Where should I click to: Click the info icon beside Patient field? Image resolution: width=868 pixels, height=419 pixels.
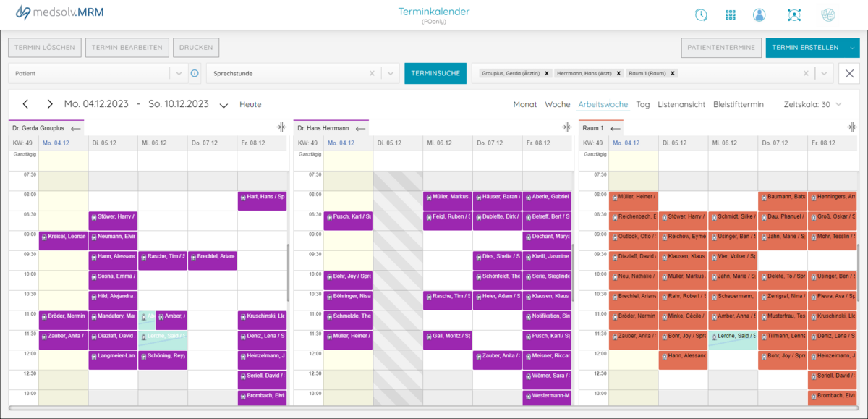coord(195,73)
